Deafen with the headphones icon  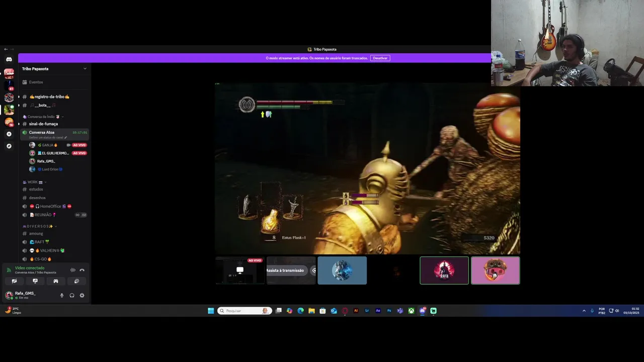tap(72, 295)
